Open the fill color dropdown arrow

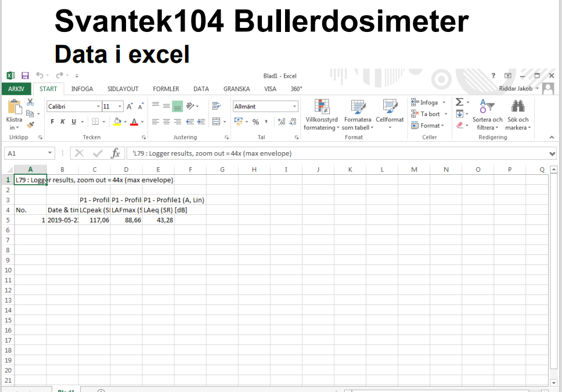coord(125,121)
